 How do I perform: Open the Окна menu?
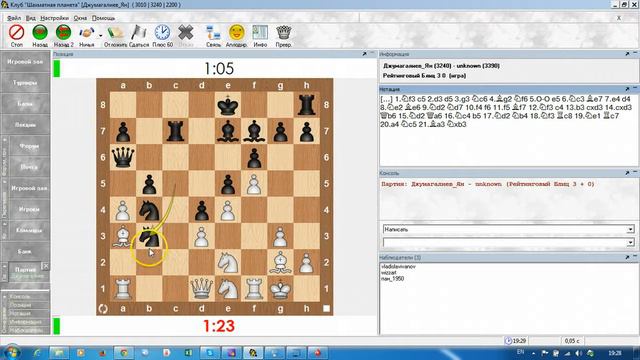(80, 18)
